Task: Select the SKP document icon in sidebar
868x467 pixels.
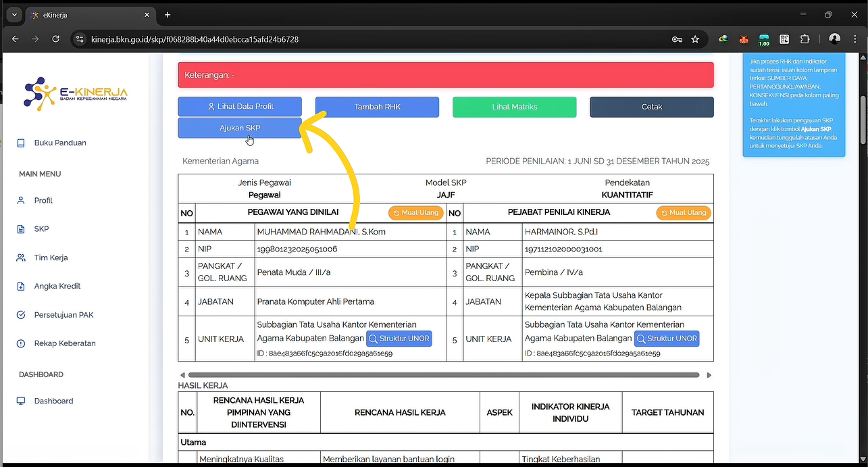Action: coord(21,229)
